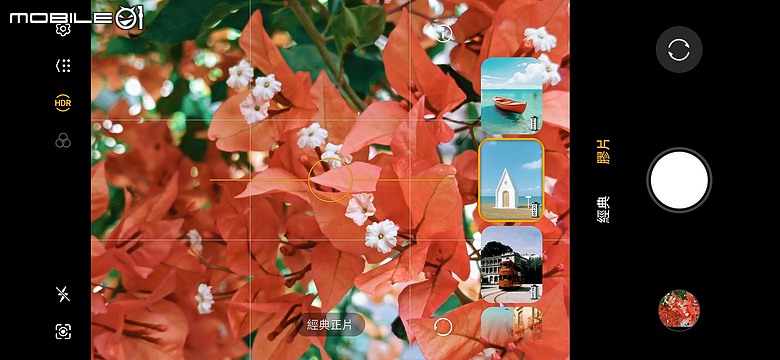Capture photo with the shutter button
This screenshot has height=360, width=780.
coord(679,180)
